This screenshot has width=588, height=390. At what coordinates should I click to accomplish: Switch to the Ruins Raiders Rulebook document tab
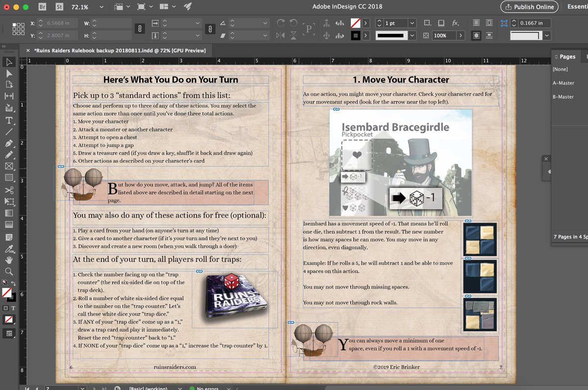(120, 50)
